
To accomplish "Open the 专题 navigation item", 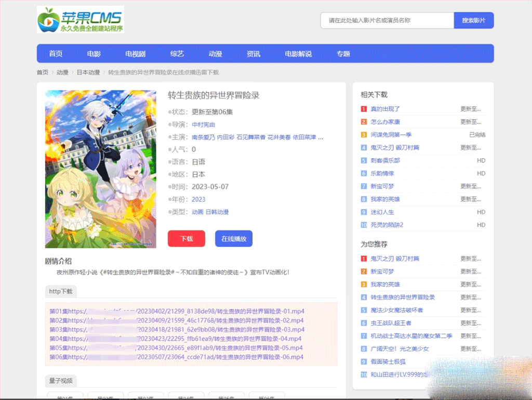I will tap(343, 54).
